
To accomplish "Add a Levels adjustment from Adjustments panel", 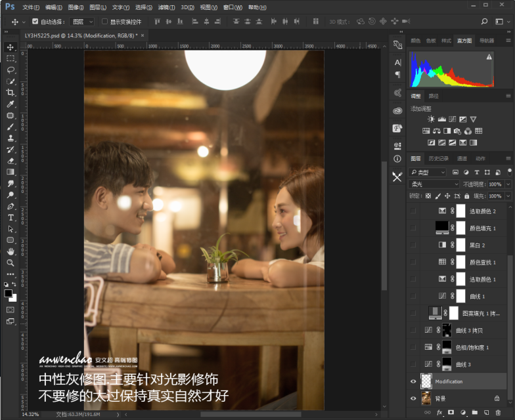I will 441,119.
